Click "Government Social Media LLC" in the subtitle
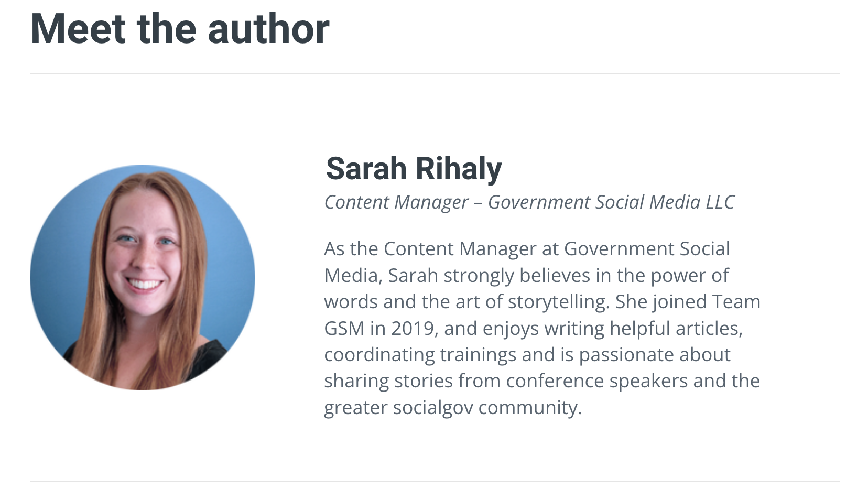This screenshot has height=500, width=868. (x=611, y=202)
